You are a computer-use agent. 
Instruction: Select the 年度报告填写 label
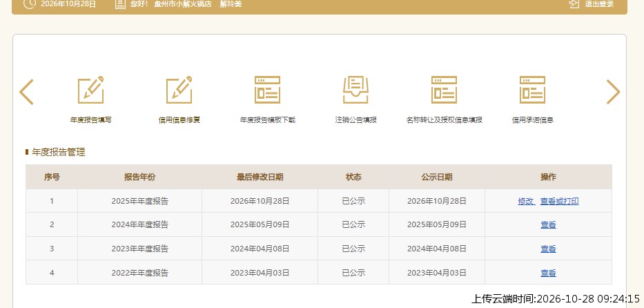(x=91, y=120)
